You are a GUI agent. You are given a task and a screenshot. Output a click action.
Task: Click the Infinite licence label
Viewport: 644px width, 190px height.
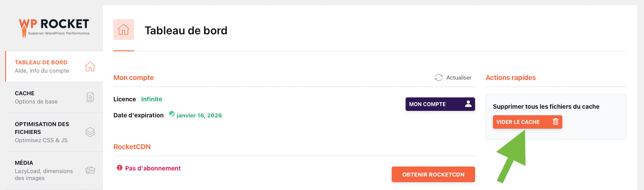click(152, 99)
